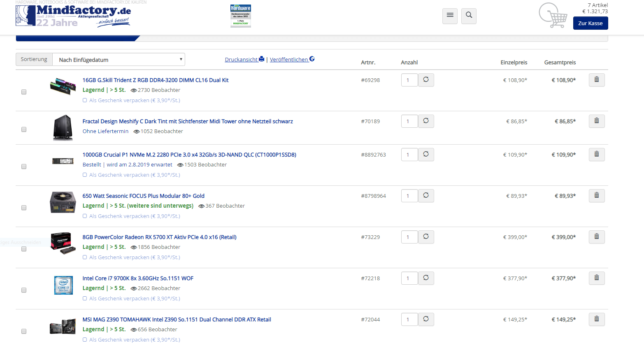Open the hamburger menu icon
This screenshot has width=644, height=349.
tap(450, 16)
